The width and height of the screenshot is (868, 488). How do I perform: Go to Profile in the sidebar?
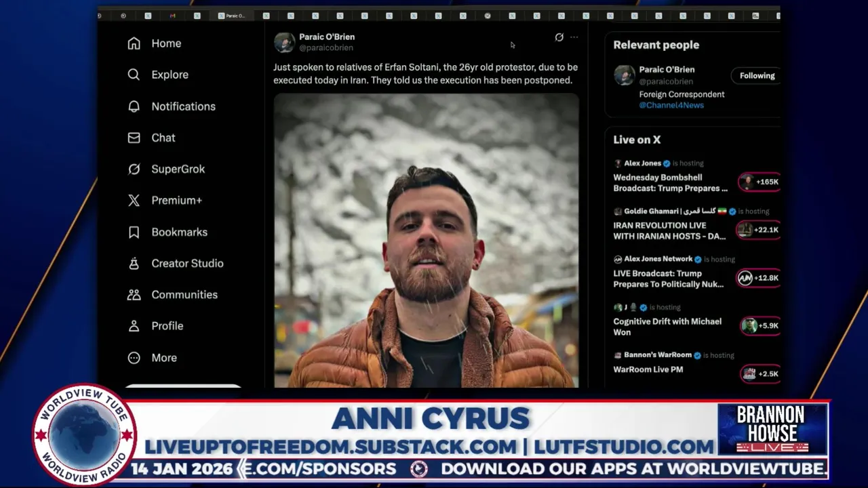tap(156, 326)
